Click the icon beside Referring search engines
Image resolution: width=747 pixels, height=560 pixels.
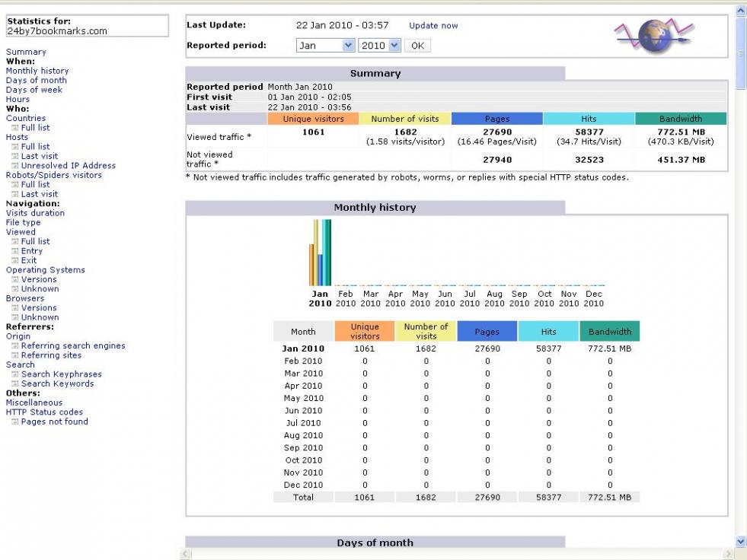click(x=15, y=346)
